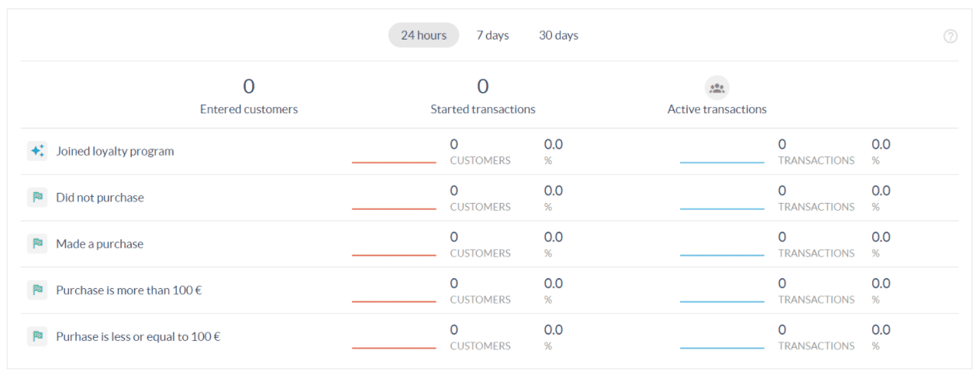This screenshot has width=980, height=378.
Task: Switch to the 7 days view
Action: (492, 36)
